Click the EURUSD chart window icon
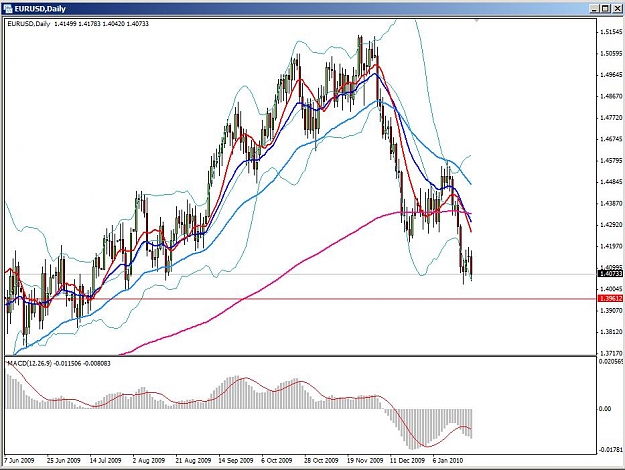 pyautogui.click(x=8, y=8)
